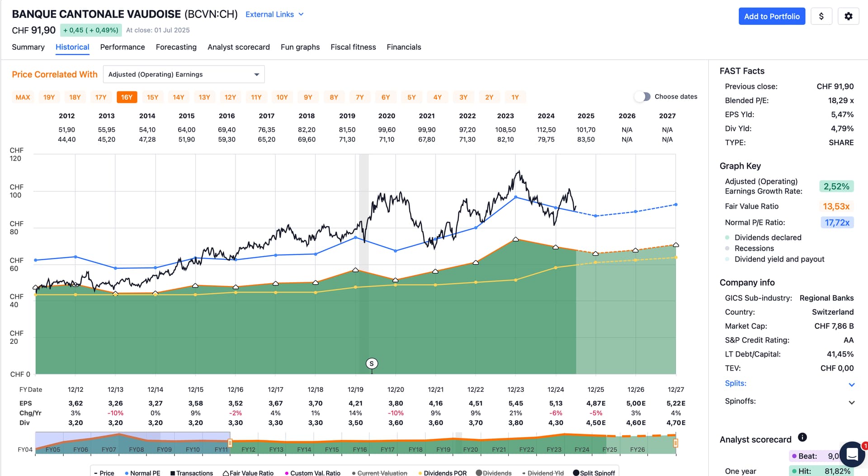Click the Market Cap value CHF 7,86 B
The width and height of the screenshot is (868, 476).
pyautogui.click(x=834, y=326)
